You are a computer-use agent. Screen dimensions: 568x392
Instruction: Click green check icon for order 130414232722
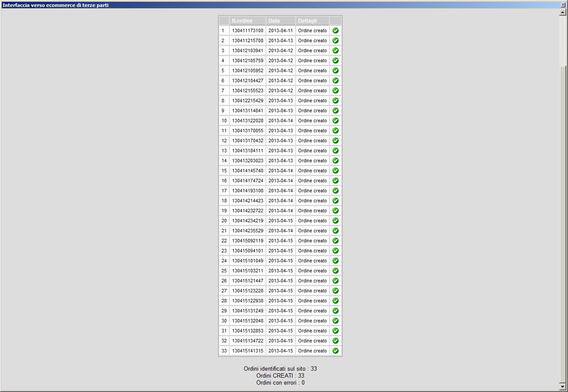(x=336, y=211)
